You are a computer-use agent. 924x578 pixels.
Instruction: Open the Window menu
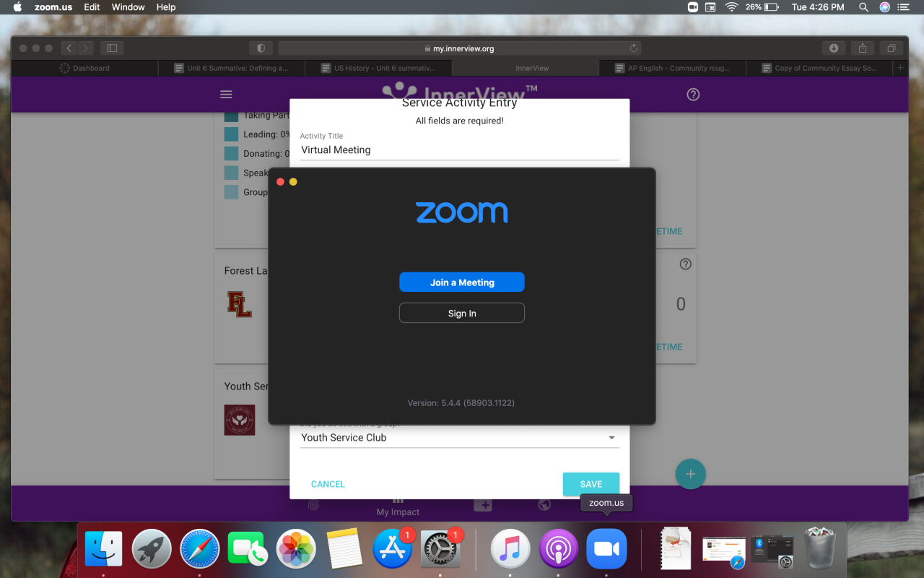(x=128, y=7)
